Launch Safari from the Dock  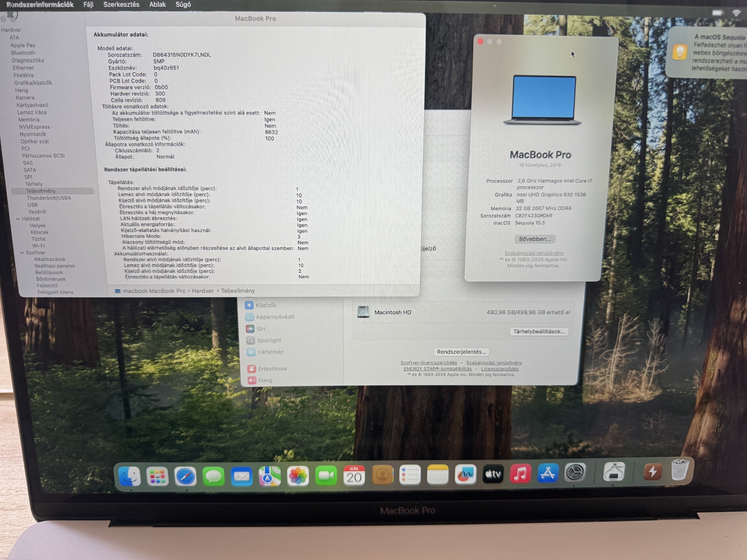tap(186, 476)
